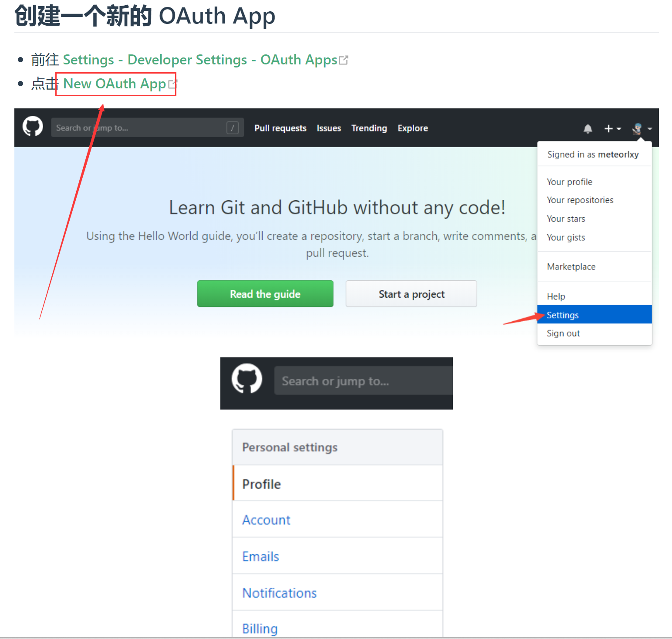Open the New OAuth App link

pyautogui.click(x=115, y=84)
